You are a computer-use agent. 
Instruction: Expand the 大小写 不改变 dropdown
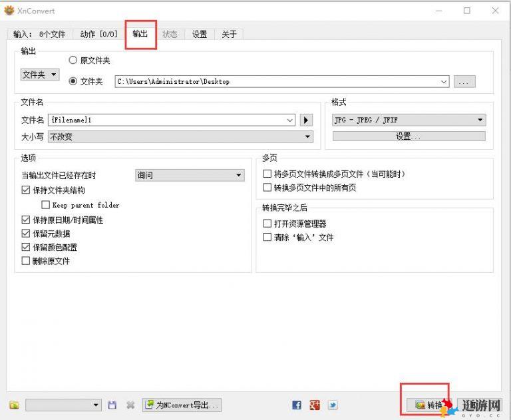tap(180, 136)
